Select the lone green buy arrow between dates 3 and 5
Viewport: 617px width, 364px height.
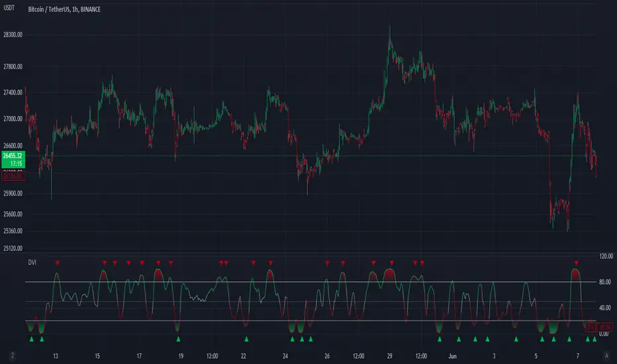coord(516,339)
